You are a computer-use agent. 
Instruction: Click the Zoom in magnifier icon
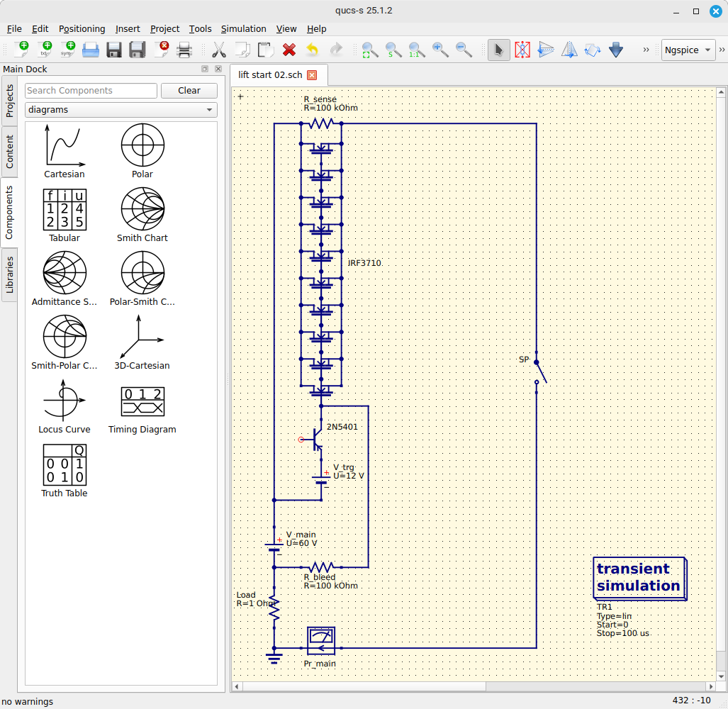click(440, 50)
